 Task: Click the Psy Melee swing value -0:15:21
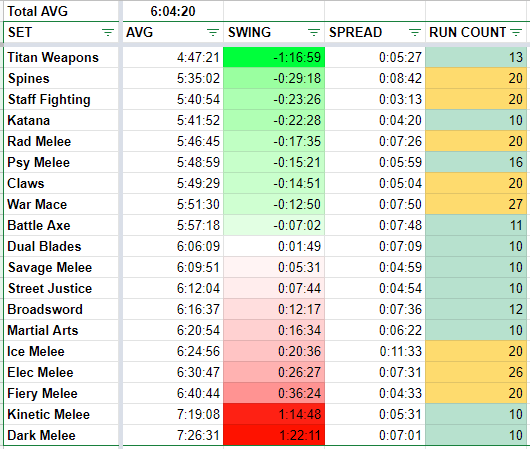[274, 162]
